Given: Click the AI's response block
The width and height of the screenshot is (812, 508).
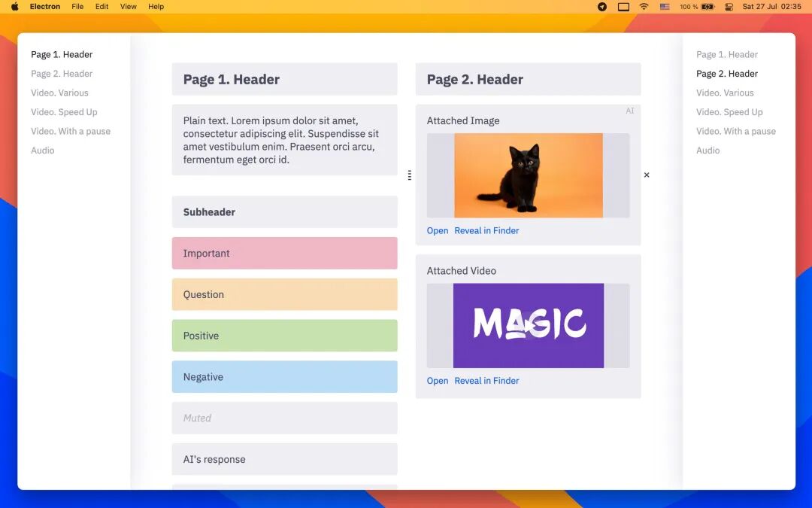Looking at the screenshot, I should pos(285,459).
